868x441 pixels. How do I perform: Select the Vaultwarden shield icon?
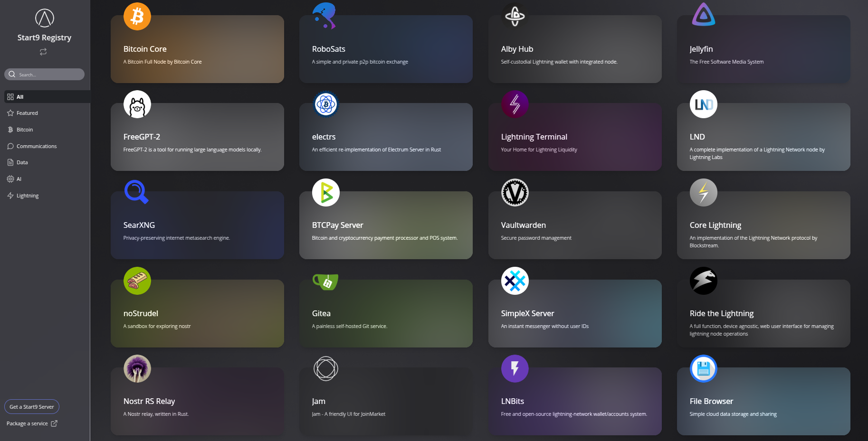tap(515, 192)
